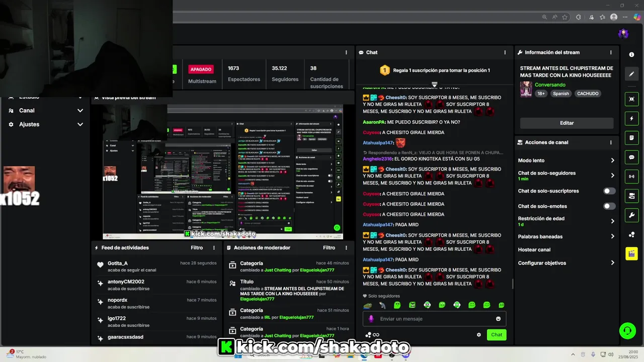Open the document notes icon in right sidebar
The height and width of the screenshot is (362, 644).
632,138
